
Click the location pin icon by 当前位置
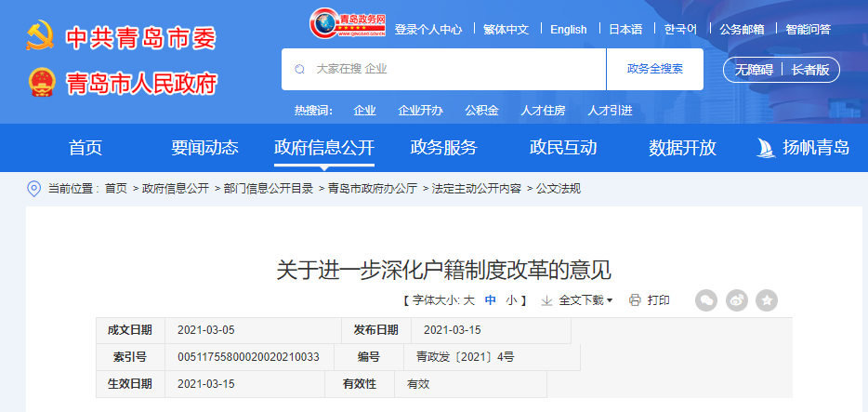(33, 188)
